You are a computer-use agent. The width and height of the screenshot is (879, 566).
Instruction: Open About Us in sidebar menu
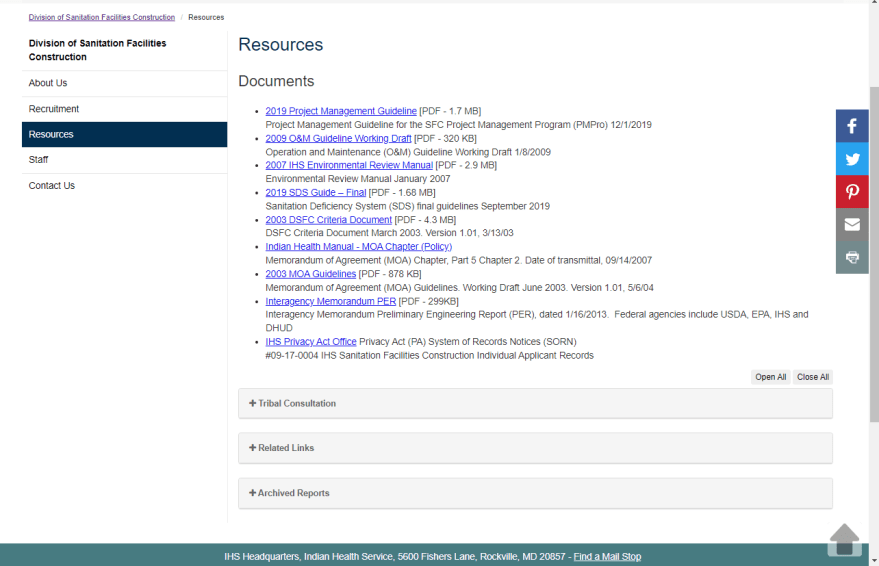[x=48, y=83]
